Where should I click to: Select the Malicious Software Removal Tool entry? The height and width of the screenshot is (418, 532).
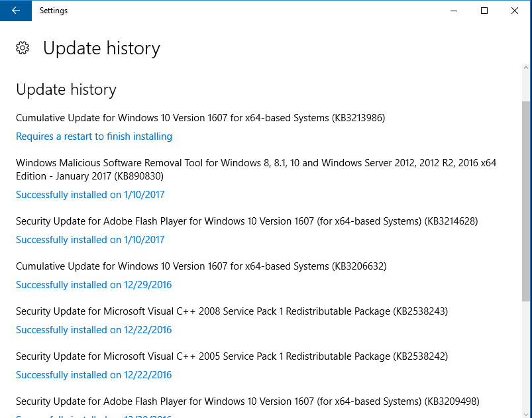click(256, 170)
